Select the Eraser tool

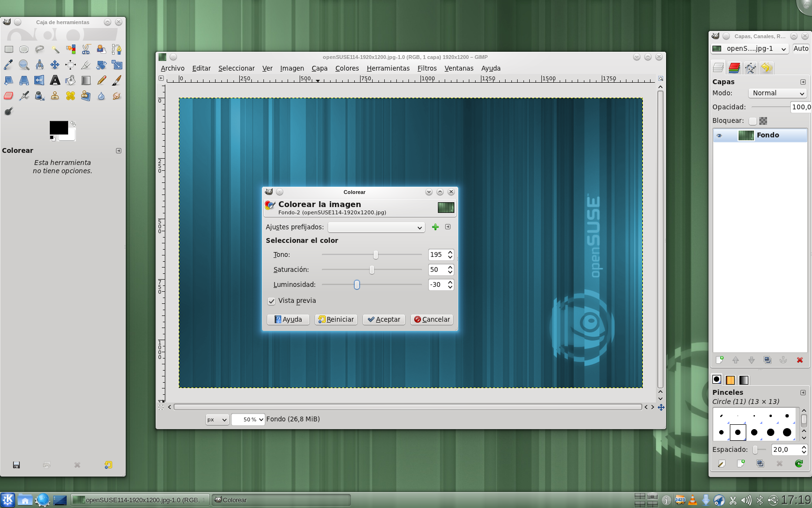click(x=9, y=96)
